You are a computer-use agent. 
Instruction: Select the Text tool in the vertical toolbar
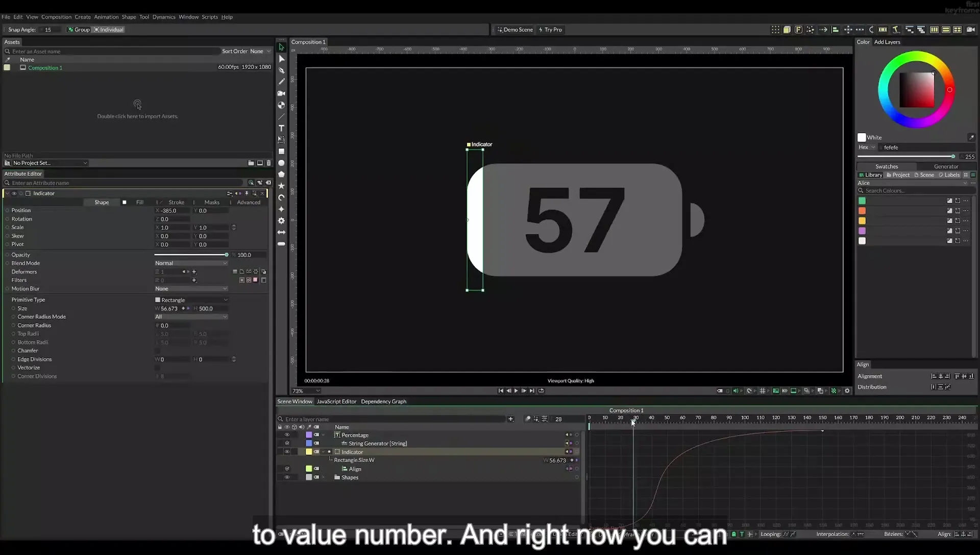[x=281, y=128]
